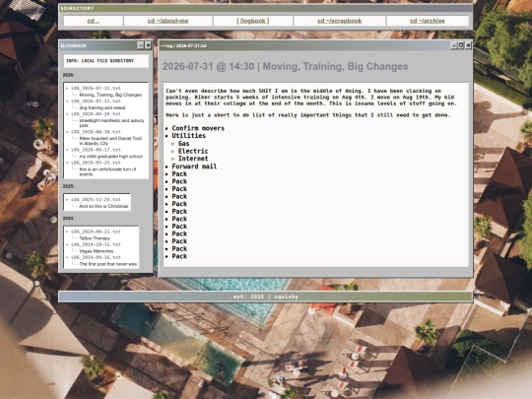532x399 pixels.
Task: Select LOG_2026-06-17.txt in the file list
Action: (96, 150)
